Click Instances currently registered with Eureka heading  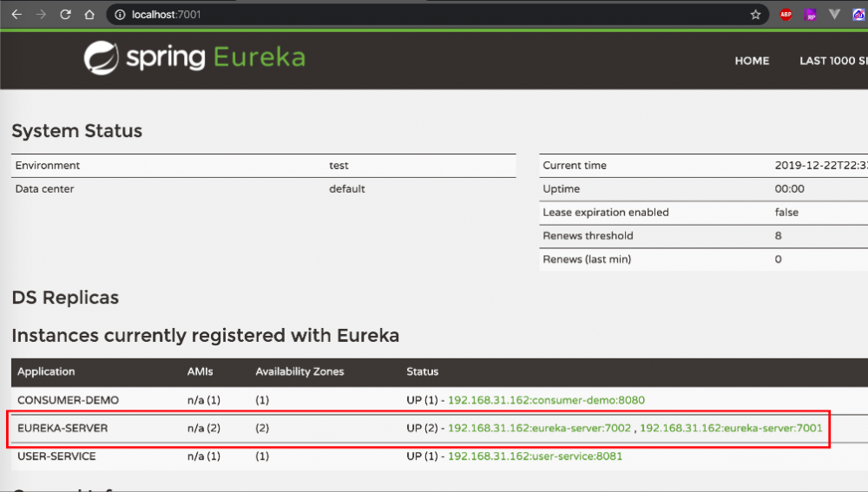click(206, 336)
